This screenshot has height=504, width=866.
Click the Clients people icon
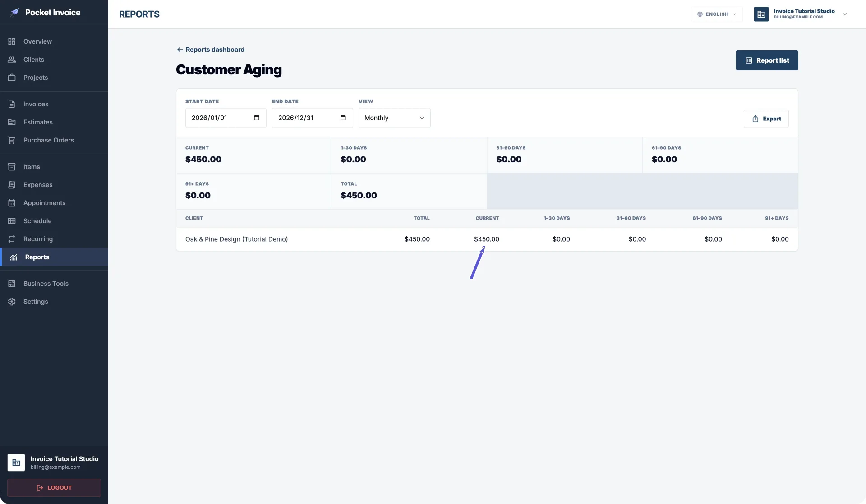12,60
